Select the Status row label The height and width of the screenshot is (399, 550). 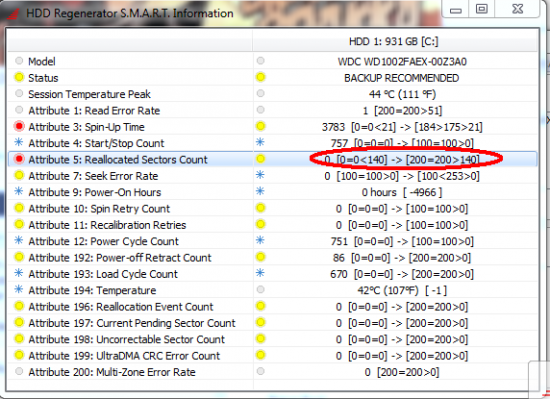[43, 78]
